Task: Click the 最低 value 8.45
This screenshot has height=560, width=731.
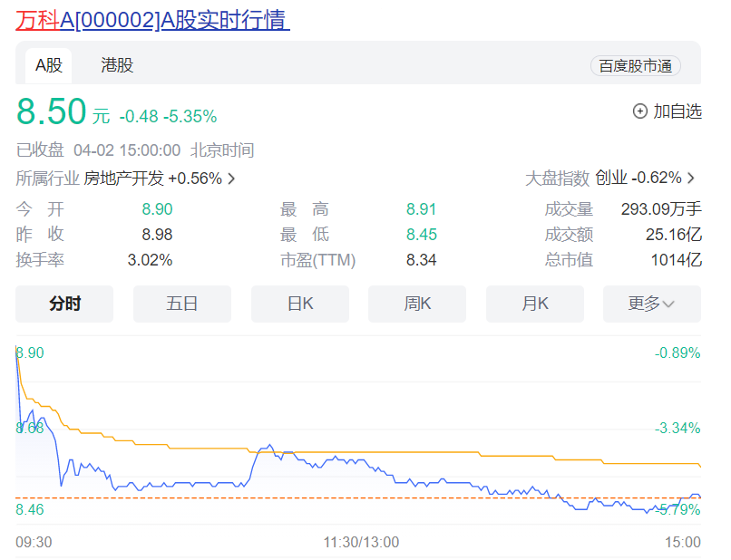Action: coord(422,235)
